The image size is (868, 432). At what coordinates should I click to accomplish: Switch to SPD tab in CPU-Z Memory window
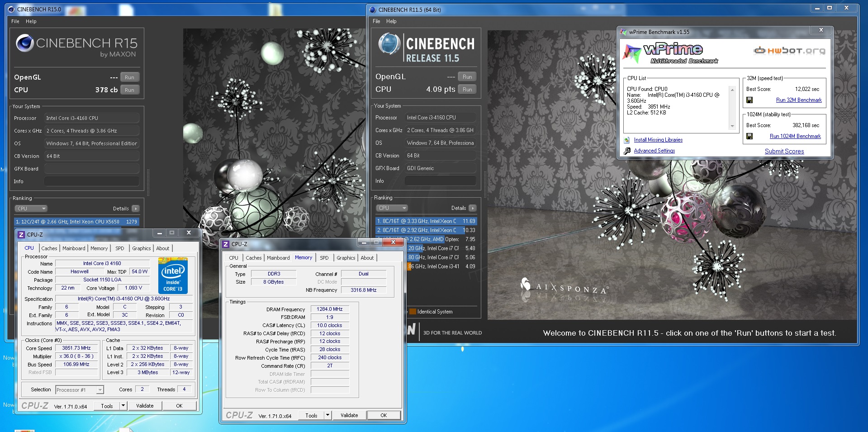(324, 258)
